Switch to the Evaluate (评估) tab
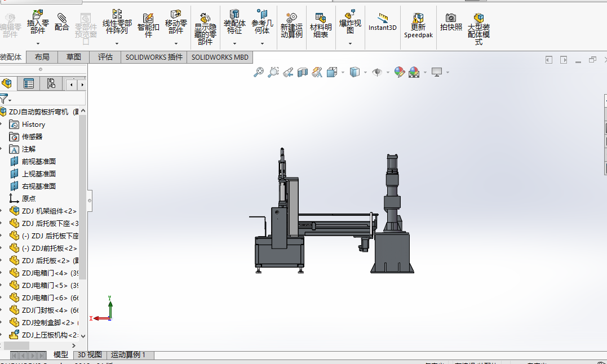The height and width of the screenshot is (364, 607). [x=105, y=57]
